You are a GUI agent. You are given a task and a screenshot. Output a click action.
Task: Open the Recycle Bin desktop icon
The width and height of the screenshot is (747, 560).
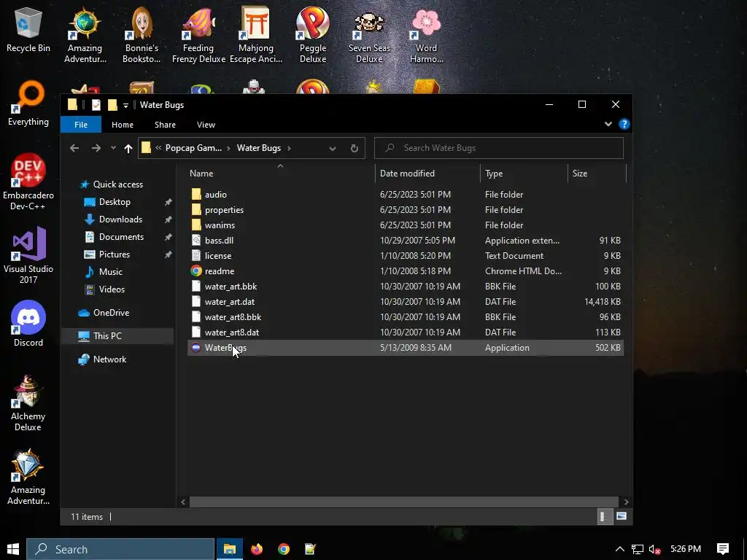[x=28, y=29]
